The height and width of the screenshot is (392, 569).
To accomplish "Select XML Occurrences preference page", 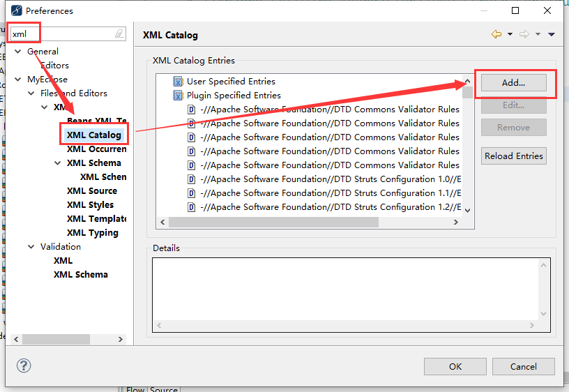I will tap(96, 149).
